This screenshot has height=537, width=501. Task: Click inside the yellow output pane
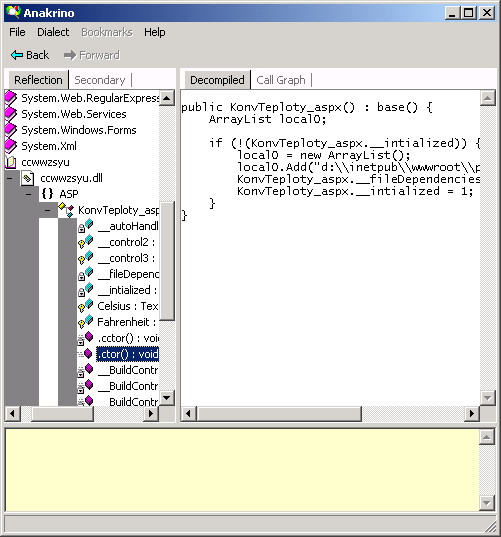click(242, 470)
